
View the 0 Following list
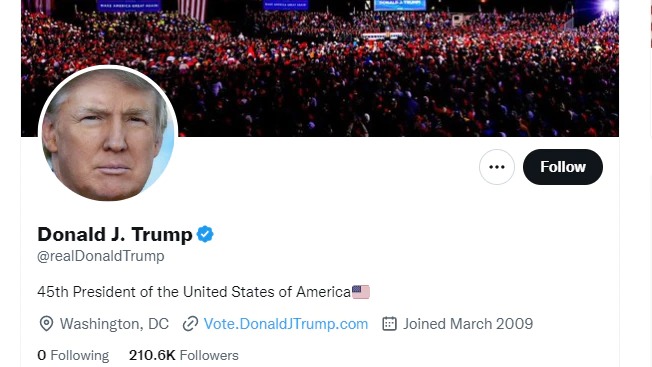click(73, 355)
